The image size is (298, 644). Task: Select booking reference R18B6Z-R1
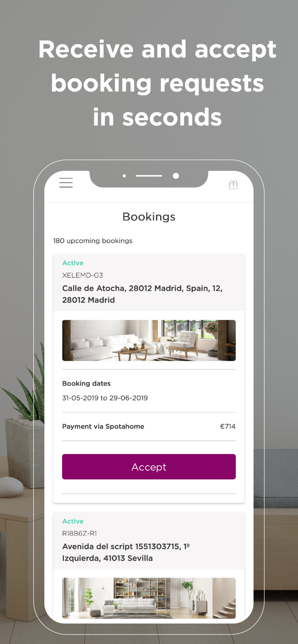[x=79, y=533]
